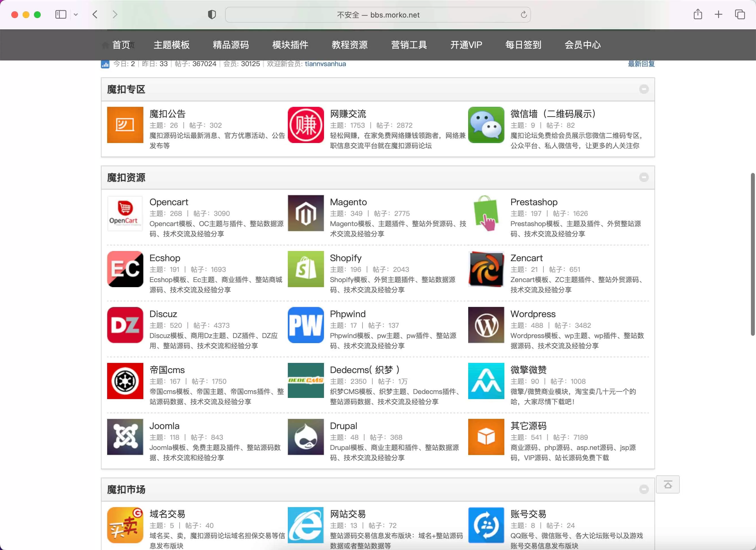Collapse the 魔扣市场 section
This screenshot has width=756, height=550.
(644, 489)
